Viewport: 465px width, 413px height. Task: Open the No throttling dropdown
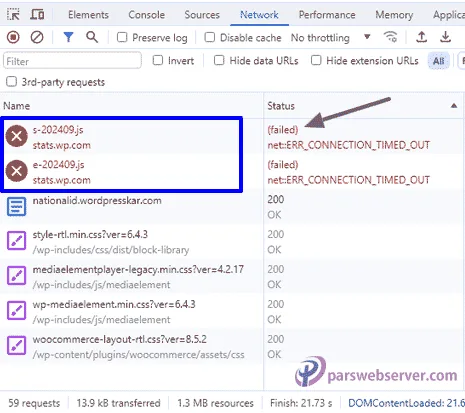pyautogui.click(x=331, y=37)
